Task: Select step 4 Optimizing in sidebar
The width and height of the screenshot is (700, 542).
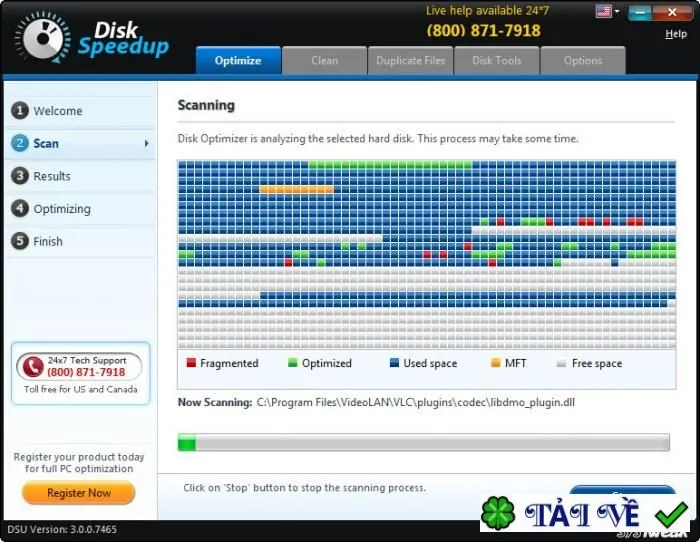Action: [80, 208]
